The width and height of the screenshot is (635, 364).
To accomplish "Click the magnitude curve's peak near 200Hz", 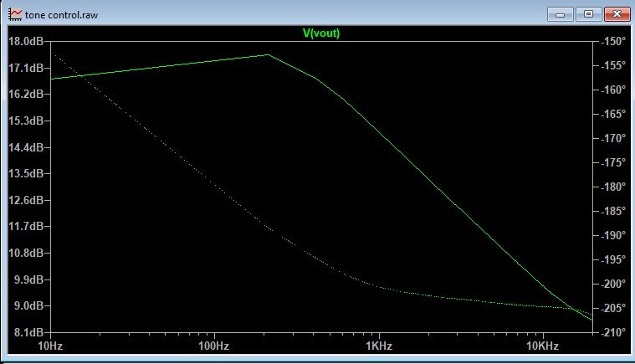I will pos(268,54).
